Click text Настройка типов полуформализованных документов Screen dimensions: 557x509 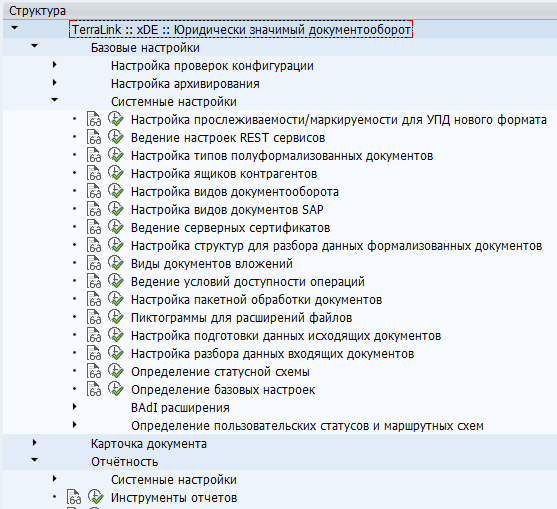[x=282, y=156]
